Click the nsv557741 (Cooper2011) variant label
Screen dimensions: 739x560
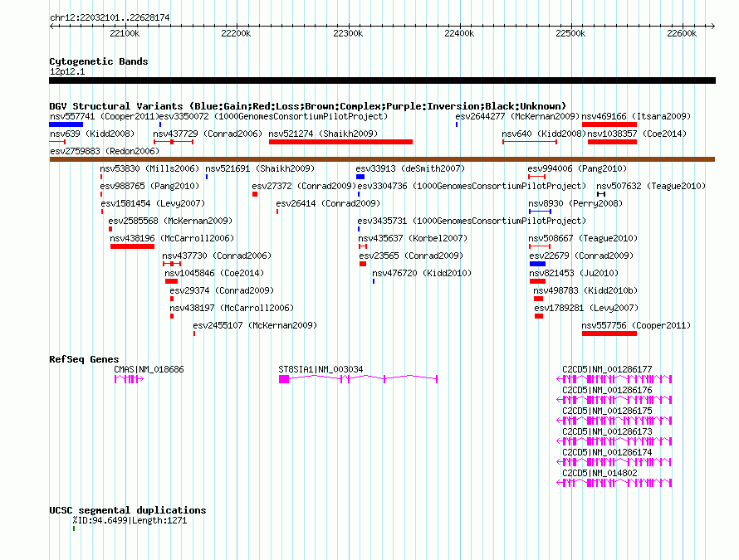[x=104, y=116]
